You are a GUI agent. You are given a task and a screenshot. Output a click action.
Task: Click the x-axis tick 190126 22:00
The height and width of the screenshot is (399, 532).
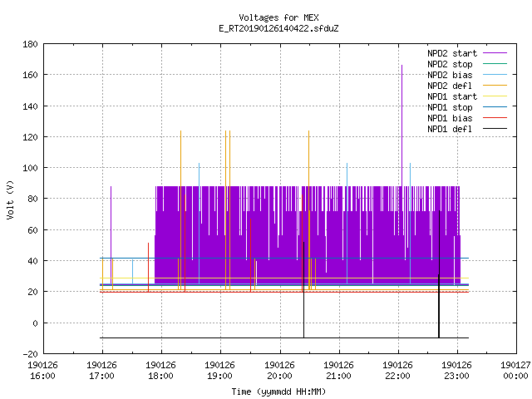(x=397, y=371)
